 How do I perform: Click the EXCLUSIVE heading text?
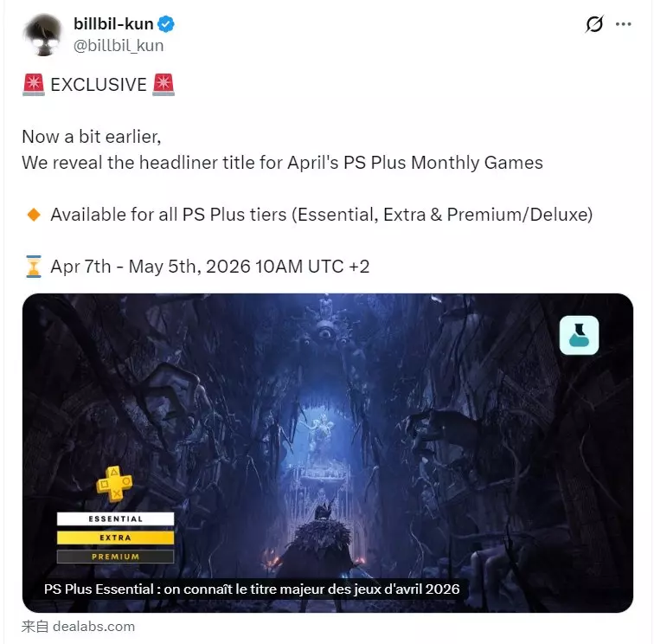pyautogui.click(x=99, y=85)
